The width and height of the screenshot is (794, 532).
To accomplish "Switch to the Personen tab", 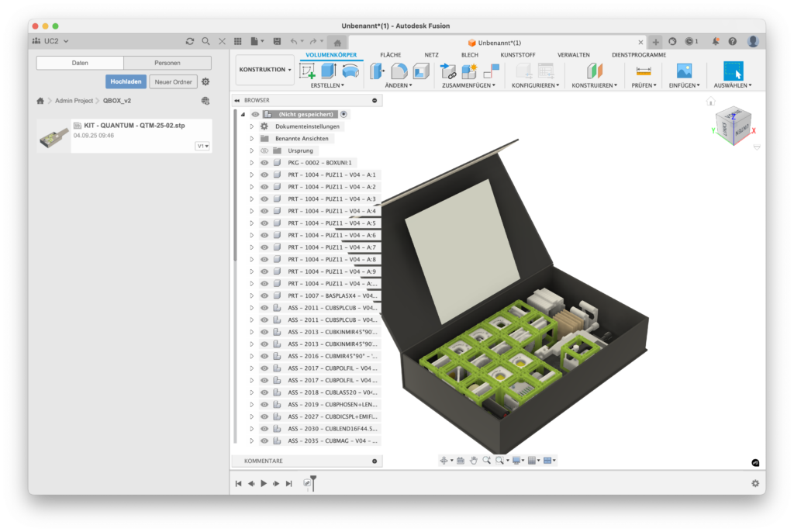I will point(167,63).
